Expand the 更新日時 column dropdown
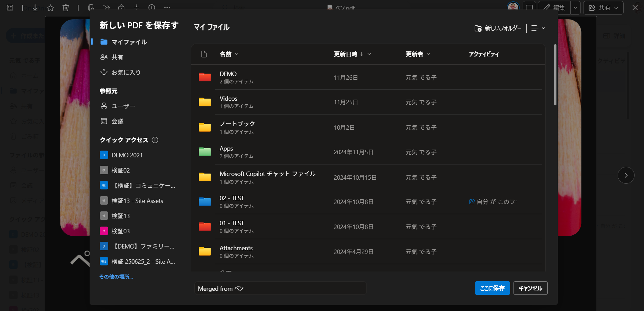The width and height of the screenshot is (644, 311). (369, 54)
